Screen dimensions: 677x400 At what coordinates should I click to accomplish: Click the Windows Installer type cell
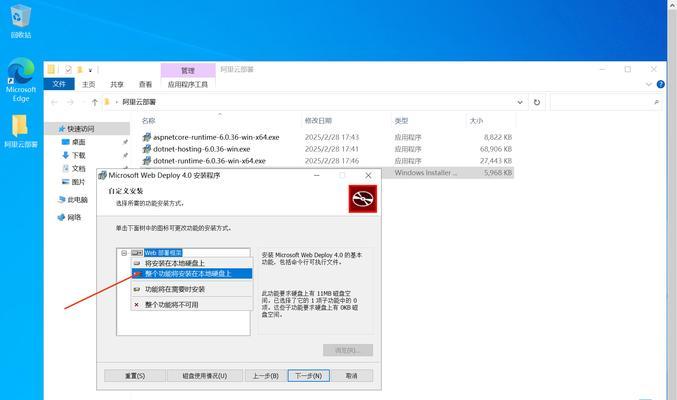pos(425,172)
